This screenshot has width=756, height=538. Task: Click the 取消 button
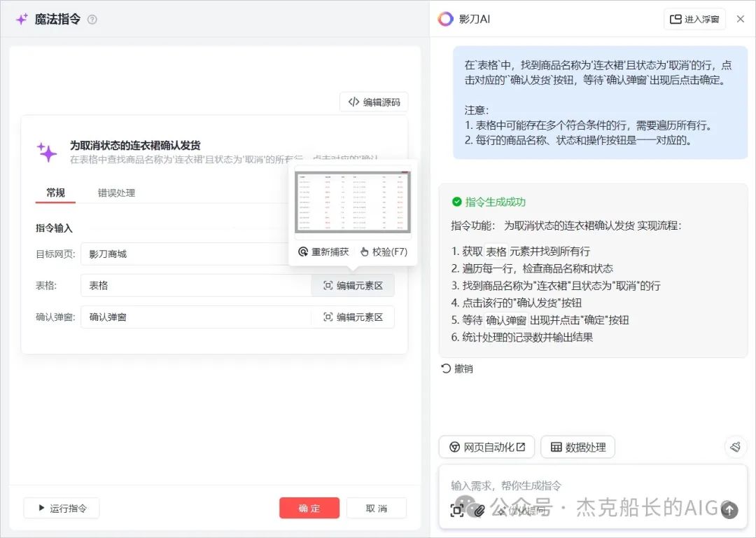(377, 508)
